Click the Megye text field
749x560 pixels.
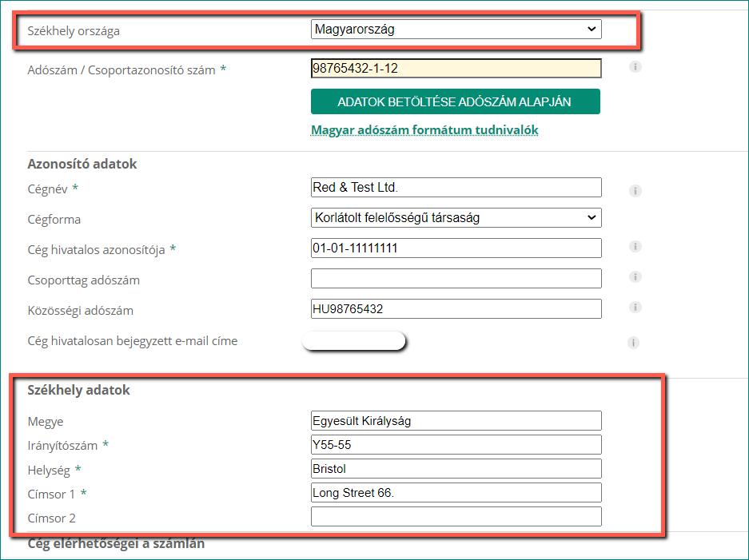tap(456, 420)
